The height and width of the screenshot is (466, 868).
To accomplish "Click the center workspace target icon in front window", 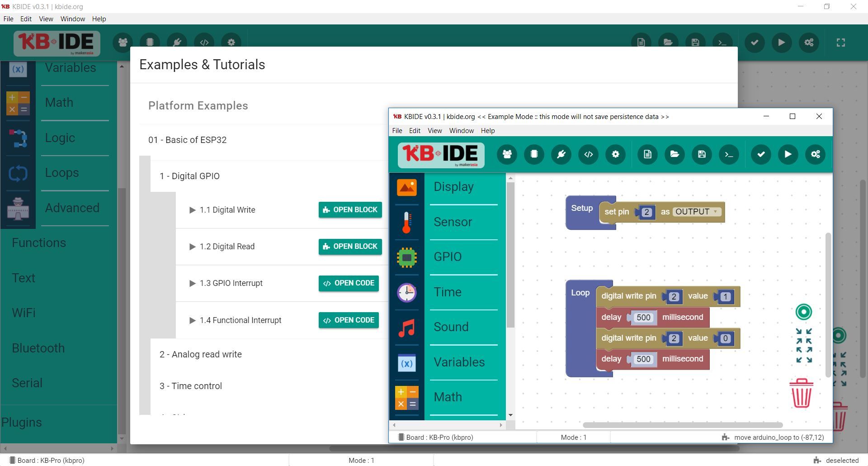I will pyautogui.click(x=803, y=312).
